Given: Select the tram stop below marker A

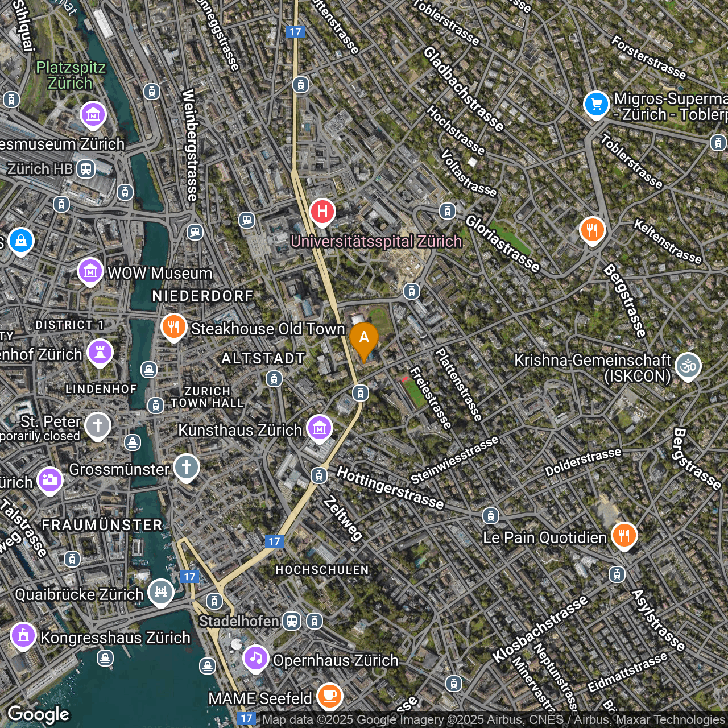Looking at the screenshot, I should 360,392.
